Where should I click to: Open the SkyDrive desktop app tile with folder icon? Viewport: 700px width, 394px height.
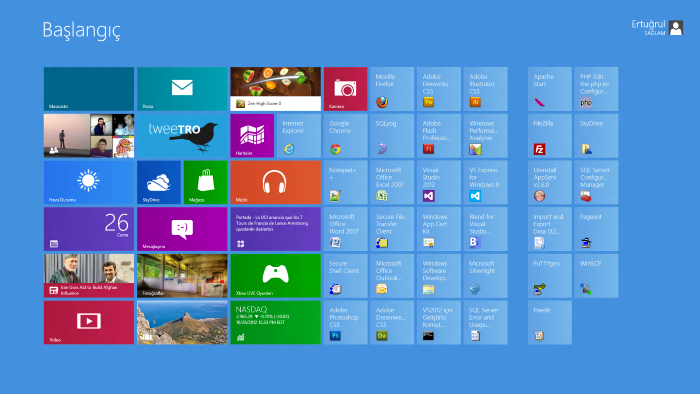596,136
